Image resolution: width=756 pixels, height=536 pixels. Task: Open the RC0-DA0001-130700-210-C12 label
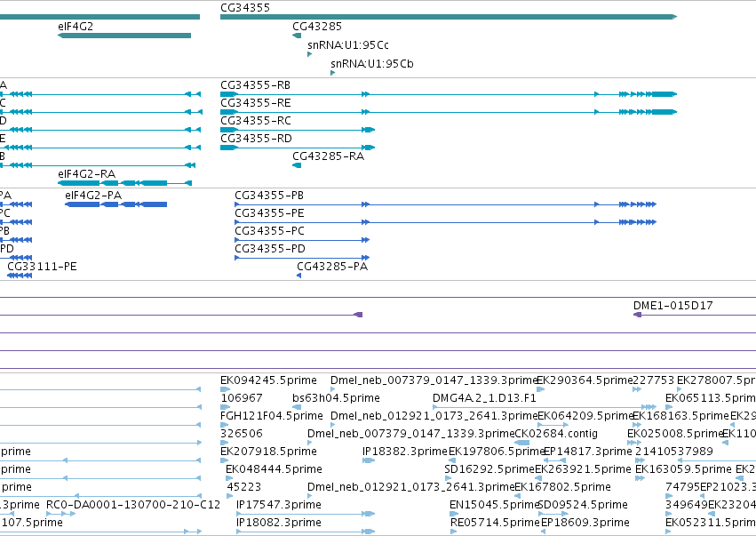(x=133, y=505)
